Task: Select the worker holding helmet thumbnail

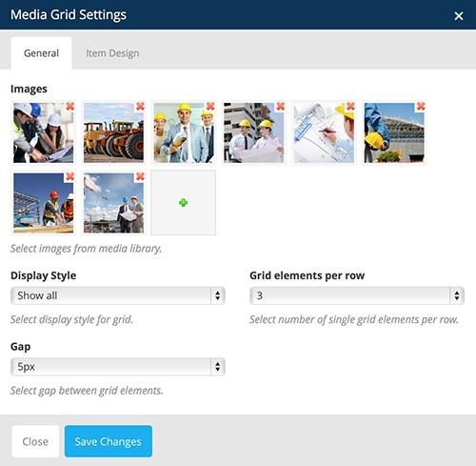Action: coord(394,132)
